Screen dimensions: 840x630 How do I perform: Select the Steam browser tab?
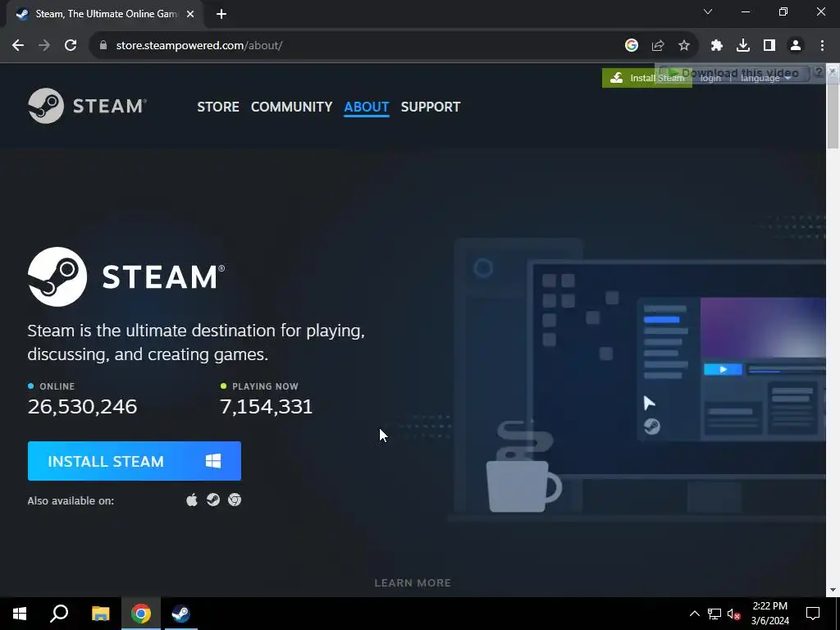pyautogui.click(x=104, y=14)
